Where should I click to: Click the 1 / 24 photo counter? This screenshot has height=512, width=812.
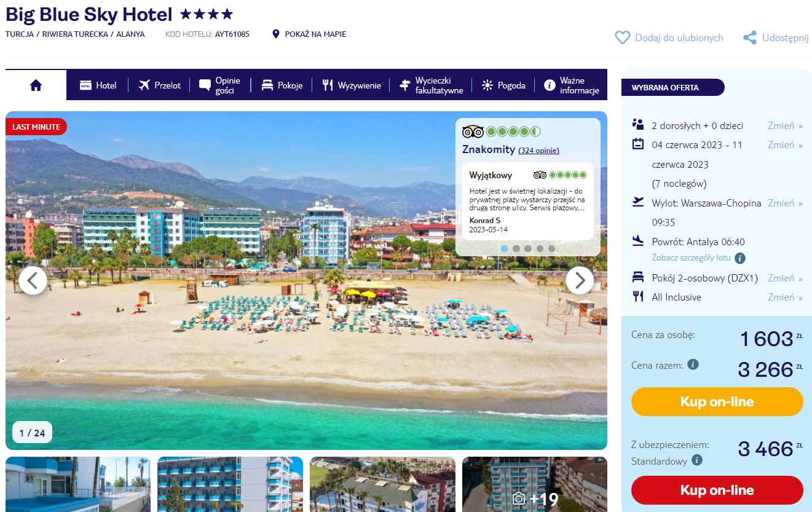32,433
